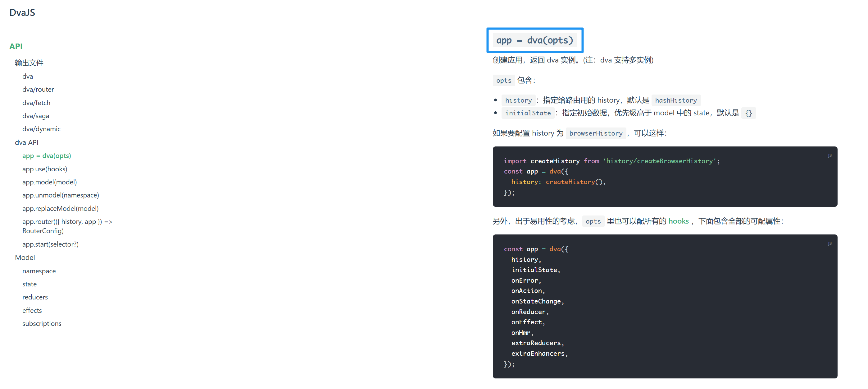Click the extraEnhancers line in code block
Image resolution: width=868 pixels, height=389 pixels.
tap(539, 354)
